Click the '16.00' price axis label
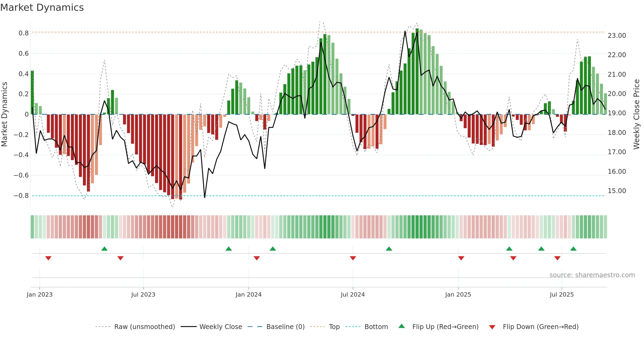The image size is (644, 362). [617, 171]
